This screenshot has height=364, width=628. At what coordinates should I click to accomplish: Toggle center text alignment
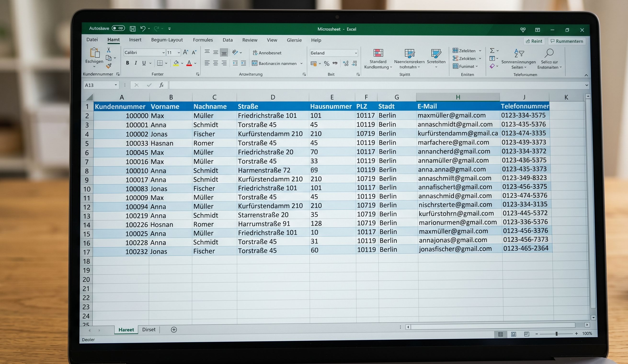216,63
